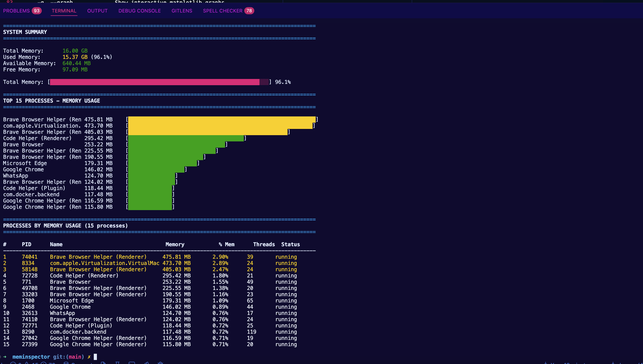Click the git:(main) branch text in prompt
This screenshot has width=643, height=364.
point(68,357)
